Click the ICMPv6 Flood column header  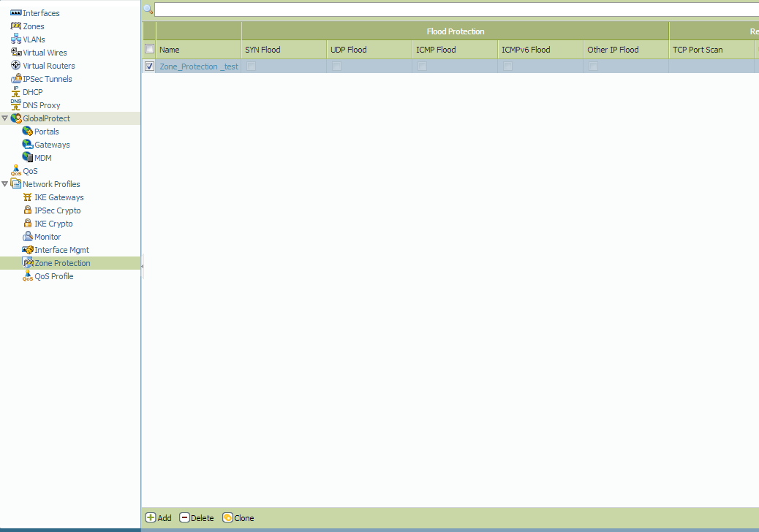click(x=540, y=50)
